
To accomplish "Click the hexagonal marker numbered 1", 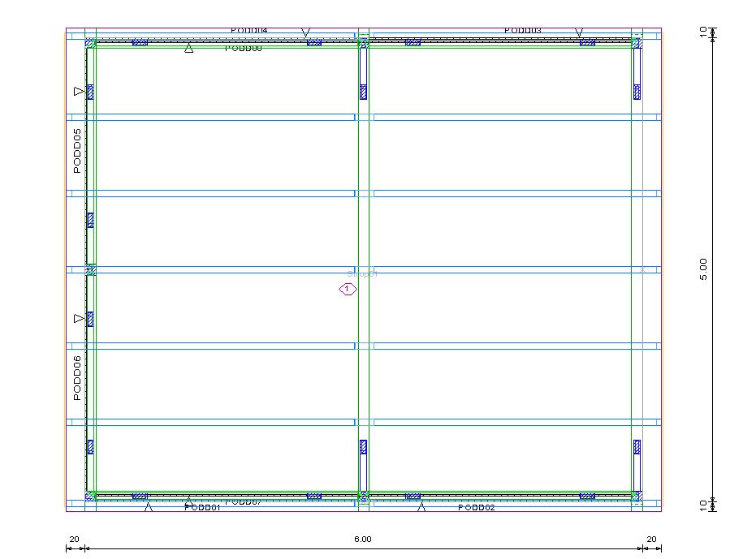I will click(x=348, y=289).
